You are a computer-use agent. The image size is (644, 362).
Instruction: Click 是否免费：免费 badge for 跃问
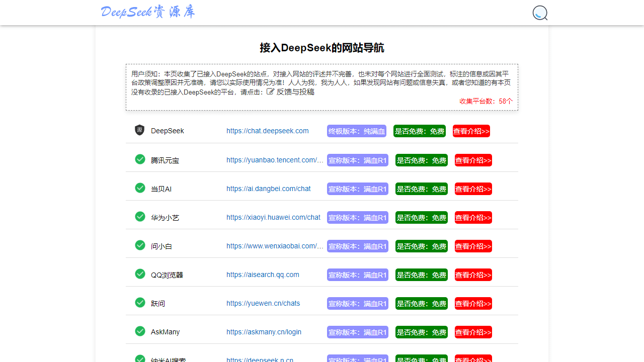422,304
